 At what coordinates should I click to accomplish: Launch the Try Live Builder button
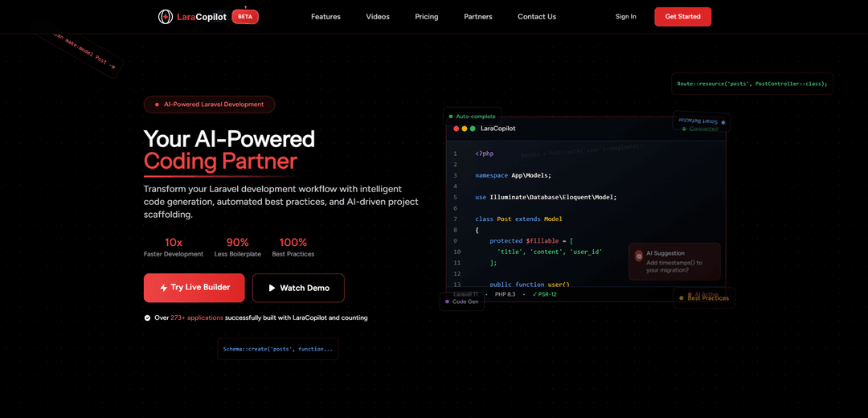(x=194, y=287)
